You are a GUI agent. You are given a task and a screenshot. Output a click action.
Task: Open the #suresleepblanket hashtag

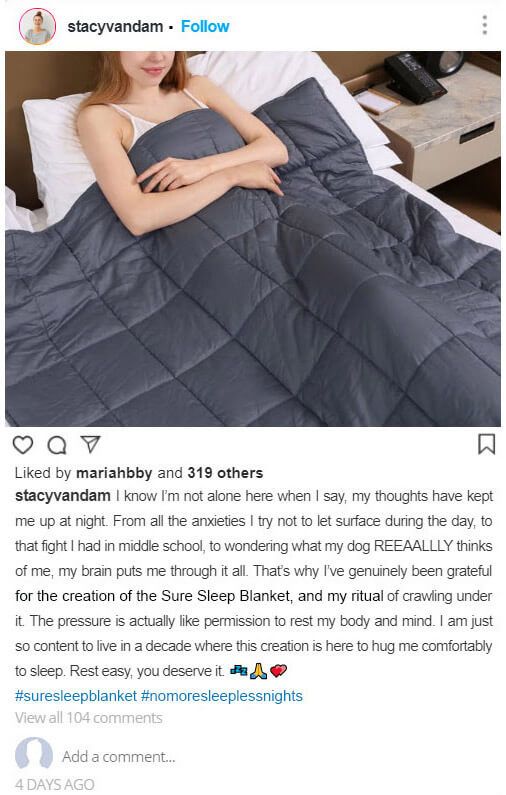click(76, 696)
